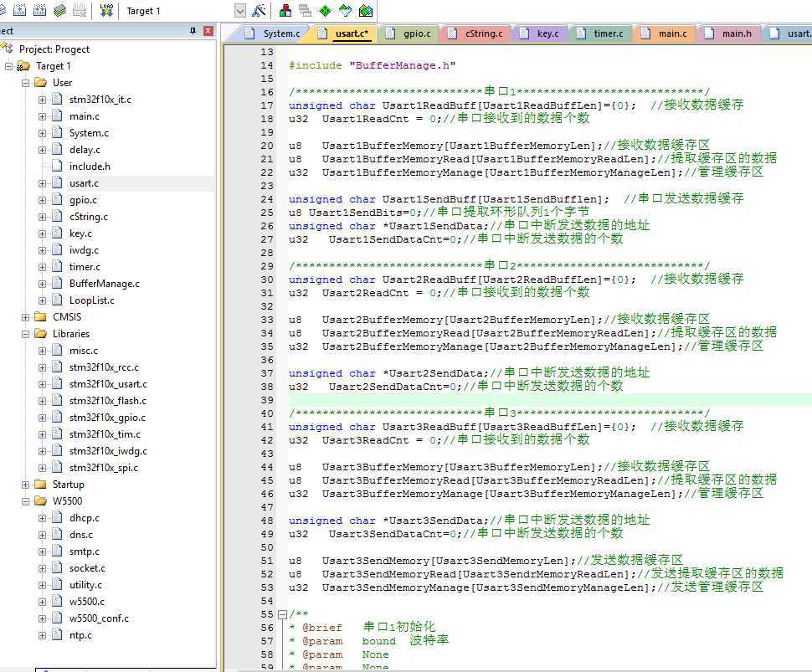Open Manage Project Items colored blocks icon
This screenshot has width=812, height=672.
(x=285, y=10)
